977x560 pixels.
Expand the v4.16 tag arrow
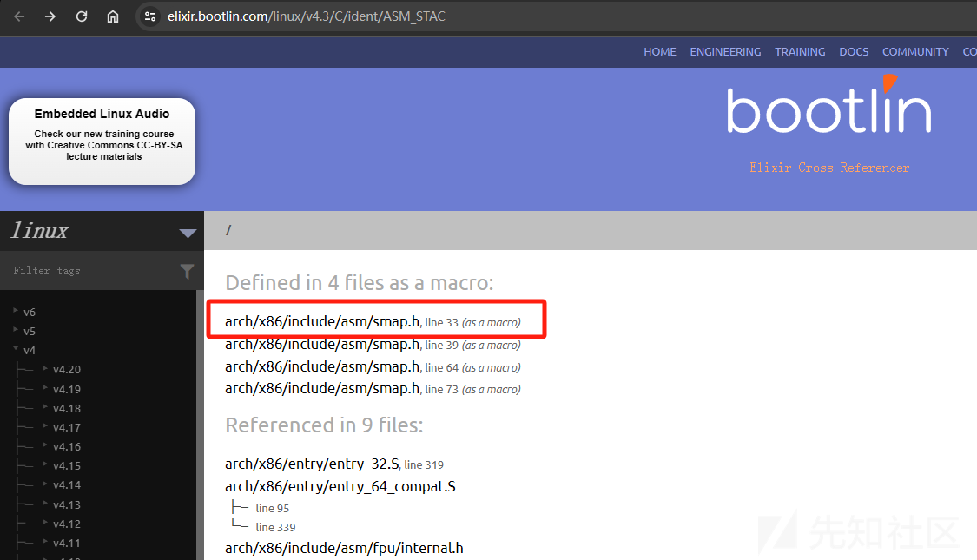[x=45, y=445]
